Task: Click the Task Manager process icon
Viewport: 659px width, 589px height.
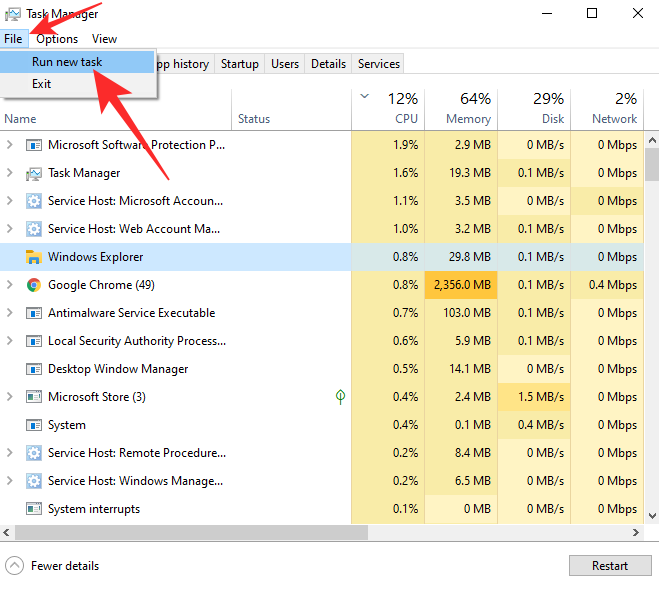Action: [33, 173]
